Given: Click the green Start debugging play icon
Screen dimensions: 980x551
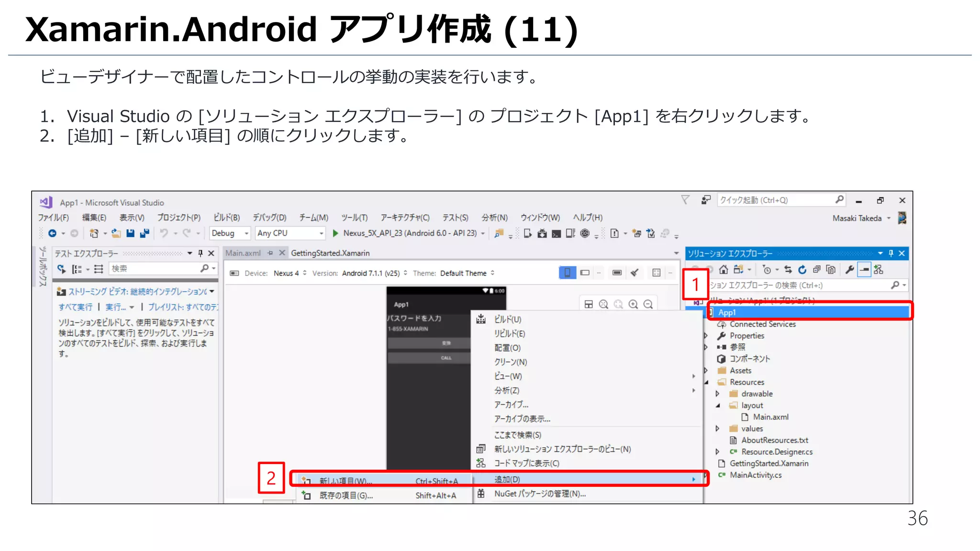Looking at the screenshot, I should [x=335, y=233].
